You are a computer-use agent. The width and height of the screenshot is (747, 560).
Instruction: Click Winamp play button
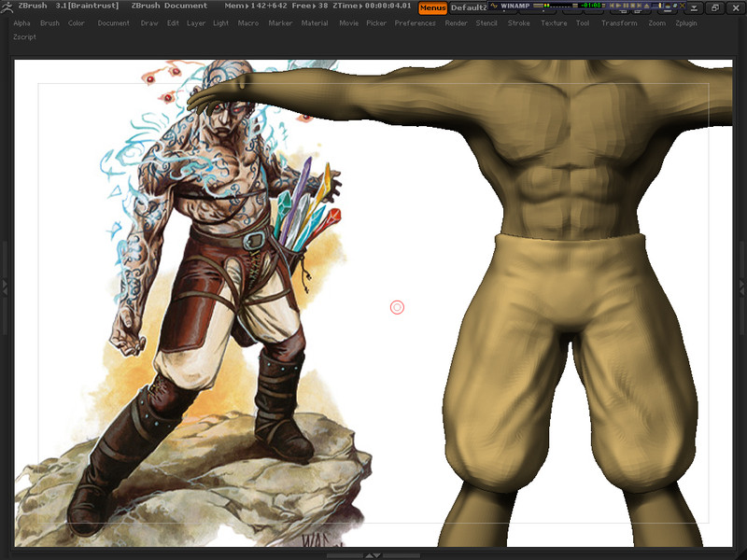619,6
